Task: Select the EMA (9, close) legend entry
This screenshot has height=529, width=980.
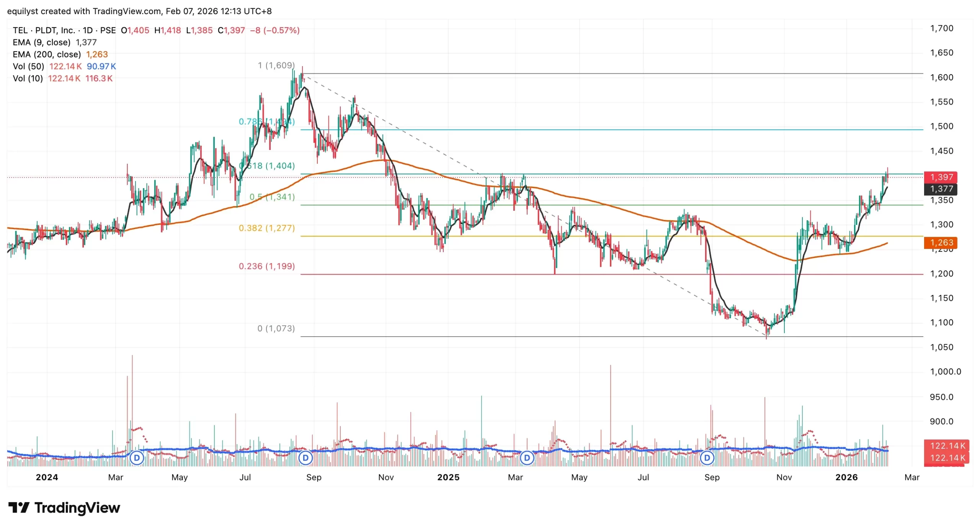Action: [42, 42]
